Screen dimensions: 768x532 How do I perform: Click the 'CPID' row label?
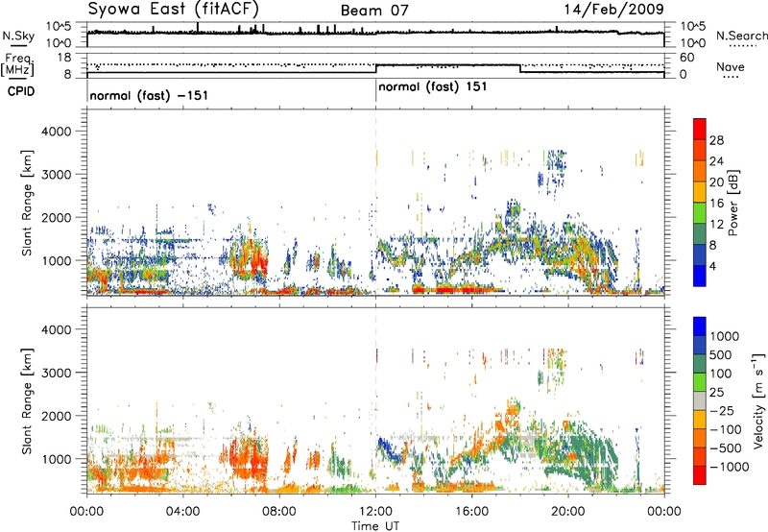click(21, 91)
